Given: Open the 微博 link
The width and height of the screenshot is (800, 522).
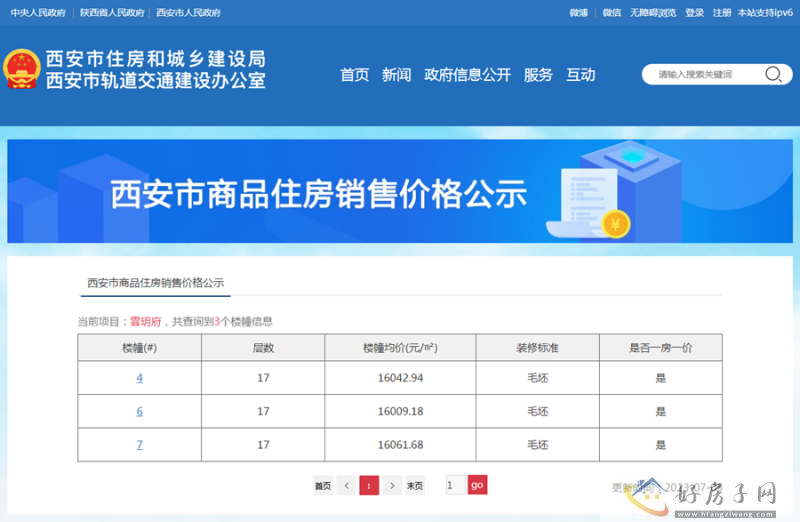Looking at the screenshot, I should [x=579, y=13].
